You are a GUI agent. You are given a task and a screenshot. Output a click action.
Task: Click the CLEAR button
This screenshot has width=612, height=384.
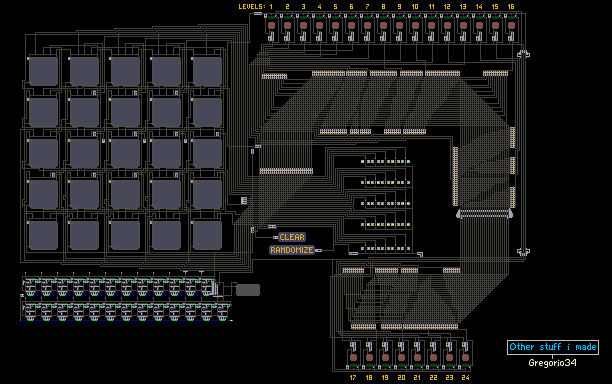point(292,237)
